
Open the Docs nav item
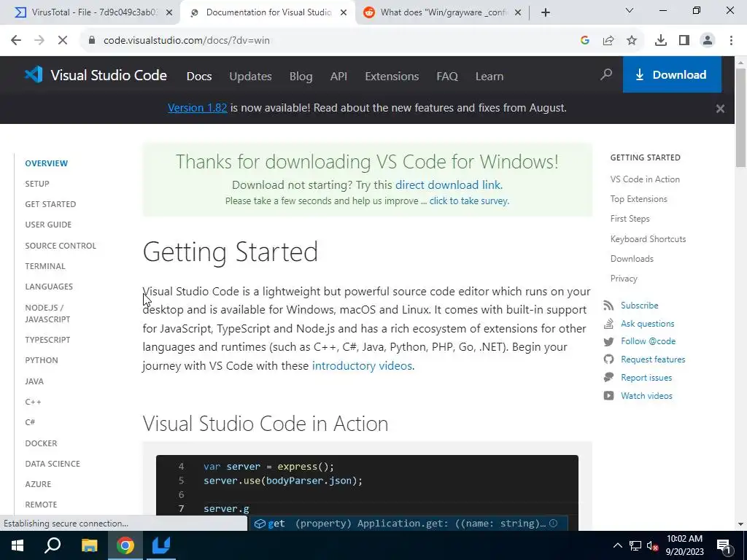pos(199,76)
